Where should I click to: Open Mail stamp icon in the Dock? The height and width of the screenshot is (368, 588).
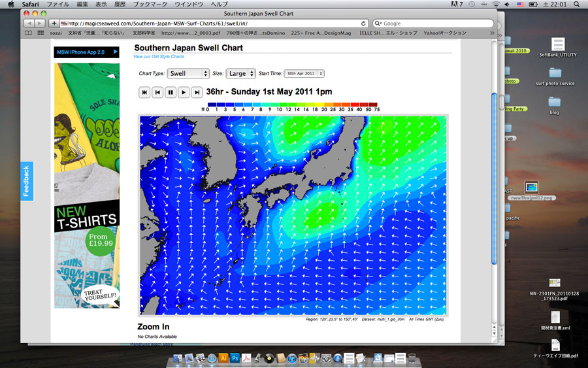click(x=189, y=358)
